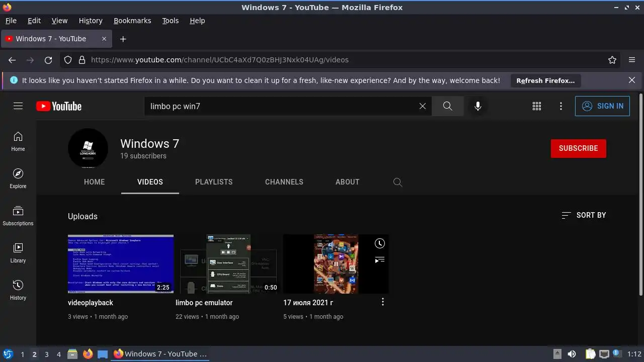The height and width of the screenshot is (362, 644).
Task: Switch to channel HOME tab
Action: pos(95,182)
